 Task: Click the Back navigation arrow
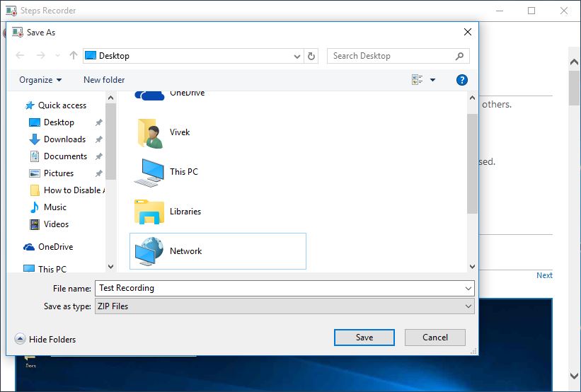click(20, 56)
